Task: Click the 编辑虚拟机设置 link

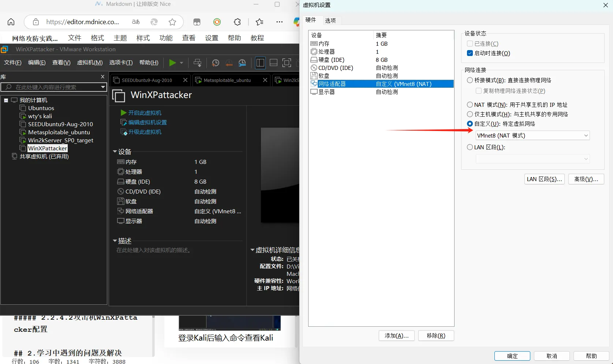Action: click(x=147, y=122)
